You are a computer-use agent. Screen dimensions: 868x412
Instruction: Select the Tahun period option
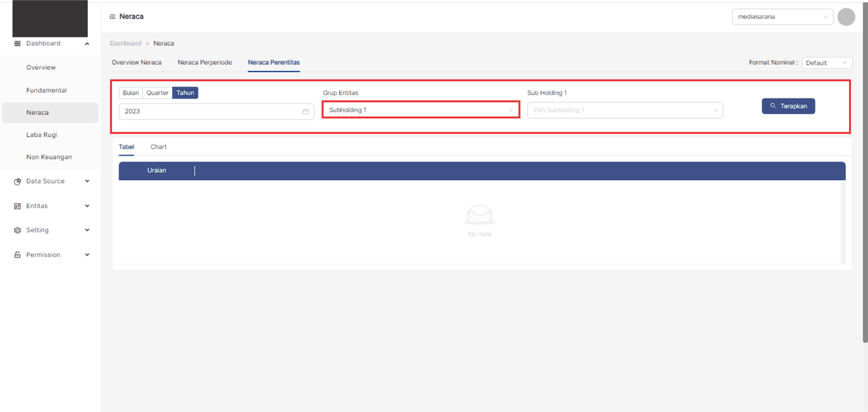185,93
